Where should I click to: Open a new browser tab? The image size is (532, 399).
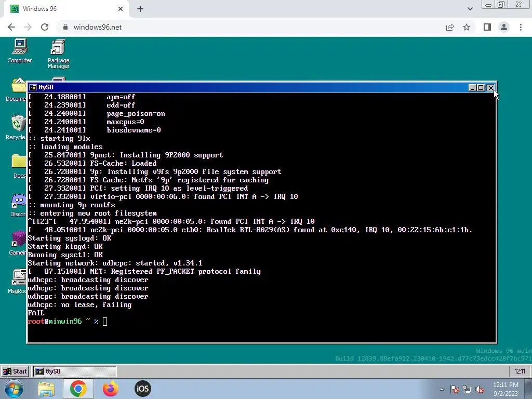pos(140,9)
